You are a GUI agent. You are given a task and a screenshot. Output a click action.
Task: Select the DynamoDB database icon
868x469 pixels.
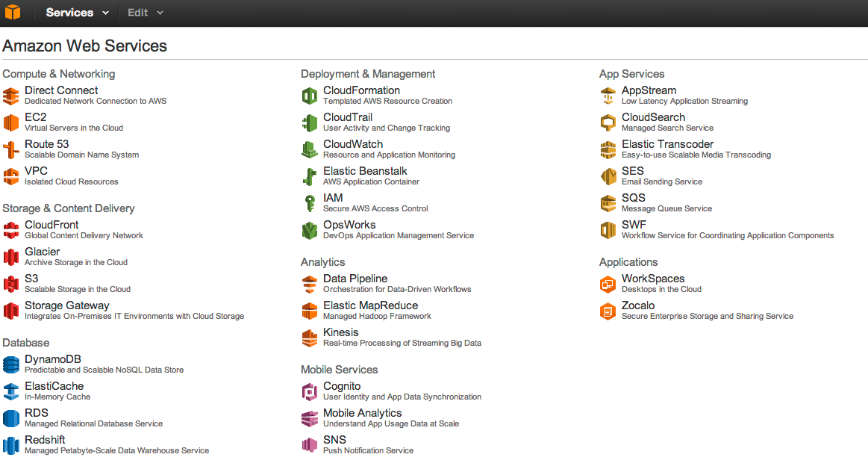(11, 364)
